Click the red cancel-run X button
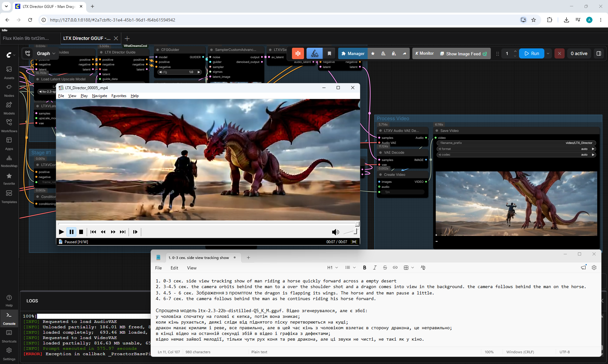The height and width of the screenshot is (364, 608). 560,53
